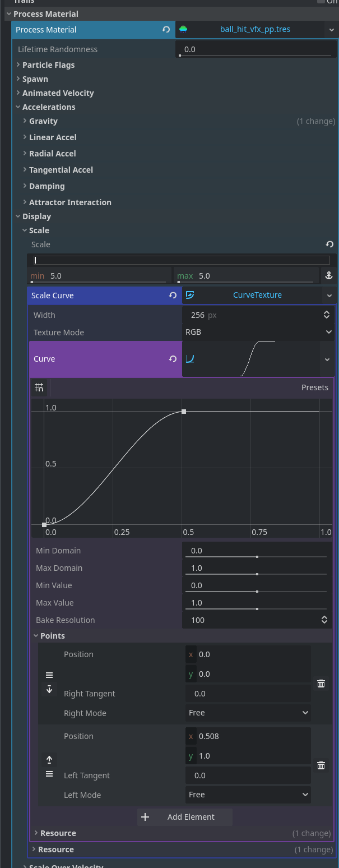The height and width of the screenshot is (868, 339).
Task: Adjust the Max Value slider
Action: tap(257, 609)
